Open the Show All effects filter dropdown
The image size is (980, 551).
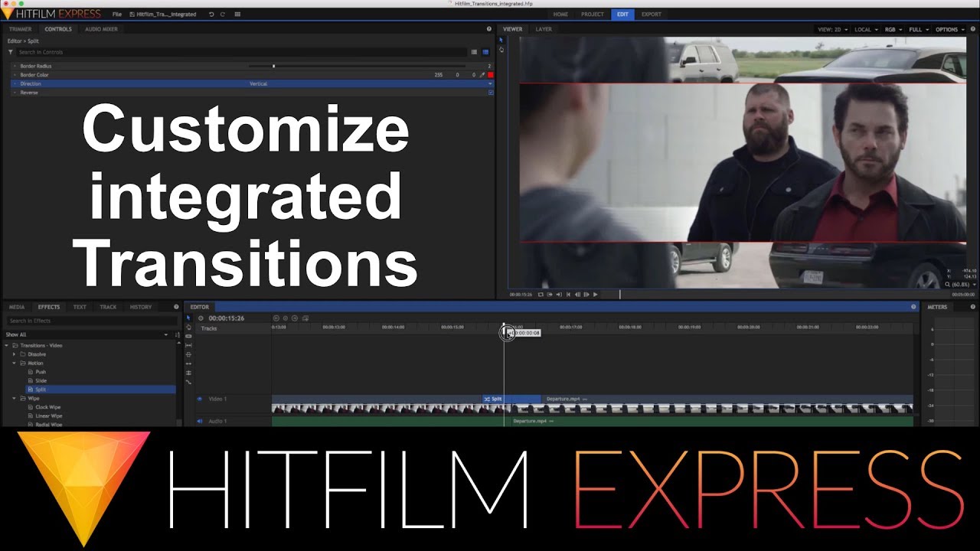point(87,334)
